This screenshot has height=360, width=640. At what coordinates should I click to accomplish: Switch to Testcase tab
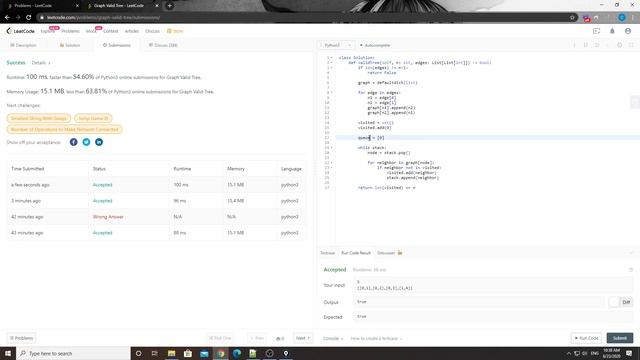click(x=327, y=253)
